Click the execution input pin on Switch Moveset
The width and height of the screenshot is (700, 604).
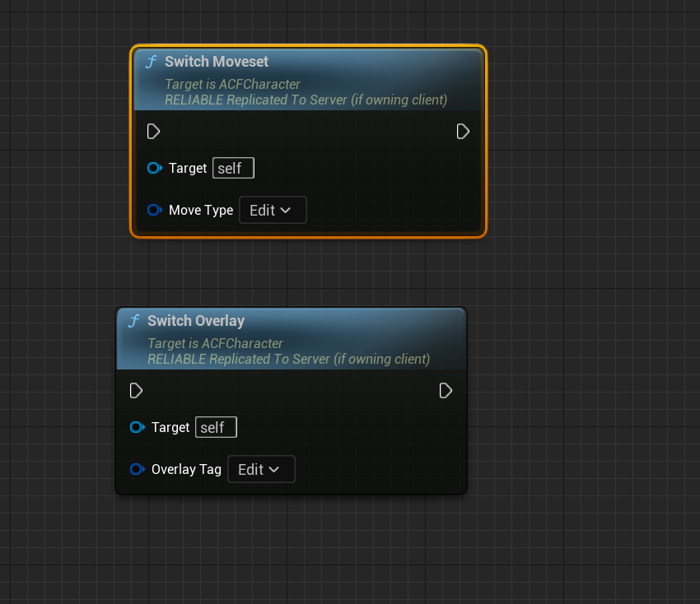153,131
